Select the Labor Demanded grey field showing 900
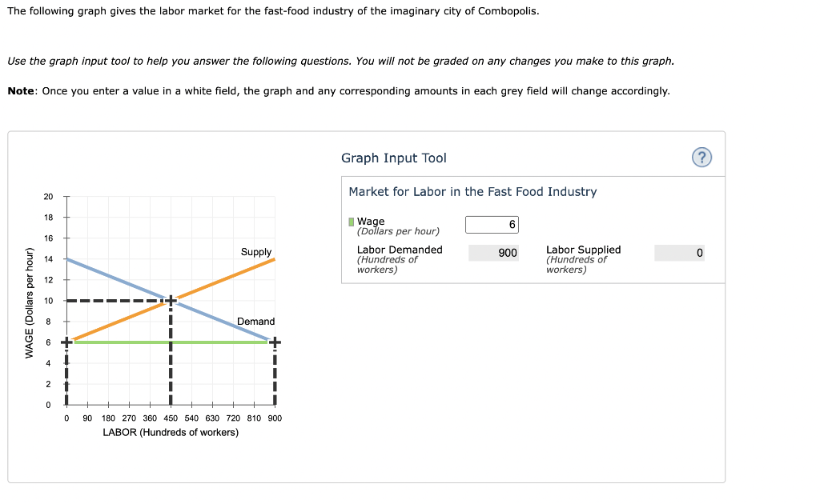The image size is (820, 504). point(493,253)
